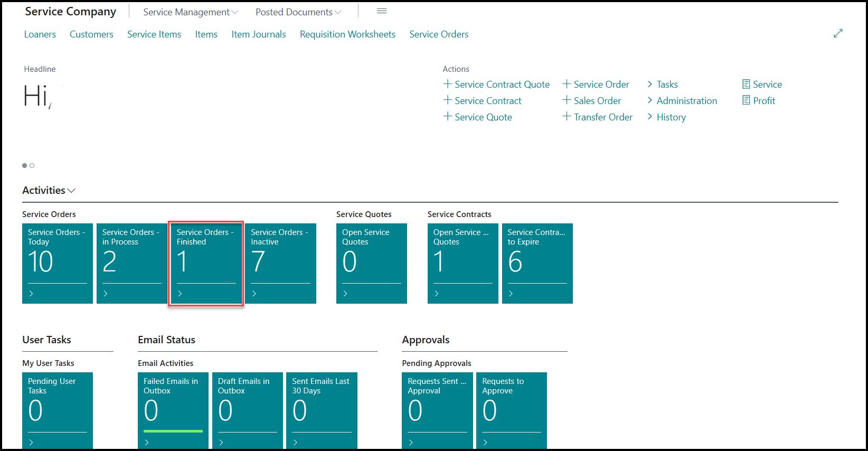The width and height of the screenshot is (868, 451).
Task: Click the arrow on Sent Emails Last 30 Days tile
Action: click(295, 443)
